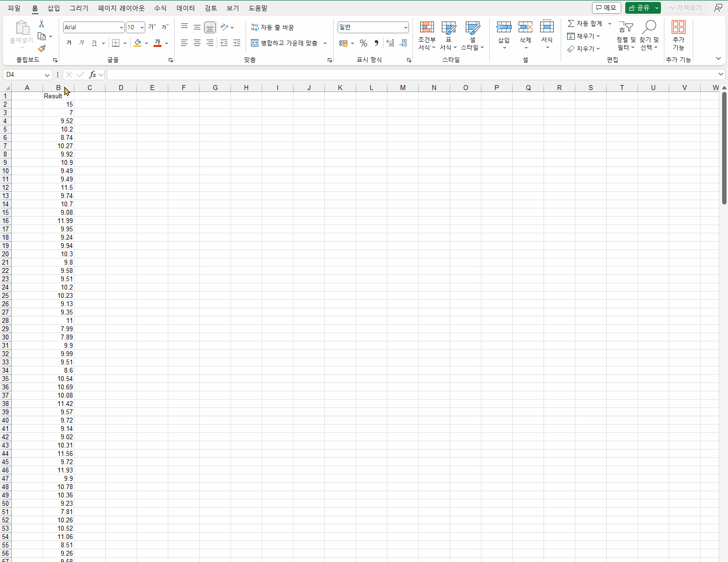728x562 pixels.
Task: Apply the fill color bucket
Action: click(138, 43)
